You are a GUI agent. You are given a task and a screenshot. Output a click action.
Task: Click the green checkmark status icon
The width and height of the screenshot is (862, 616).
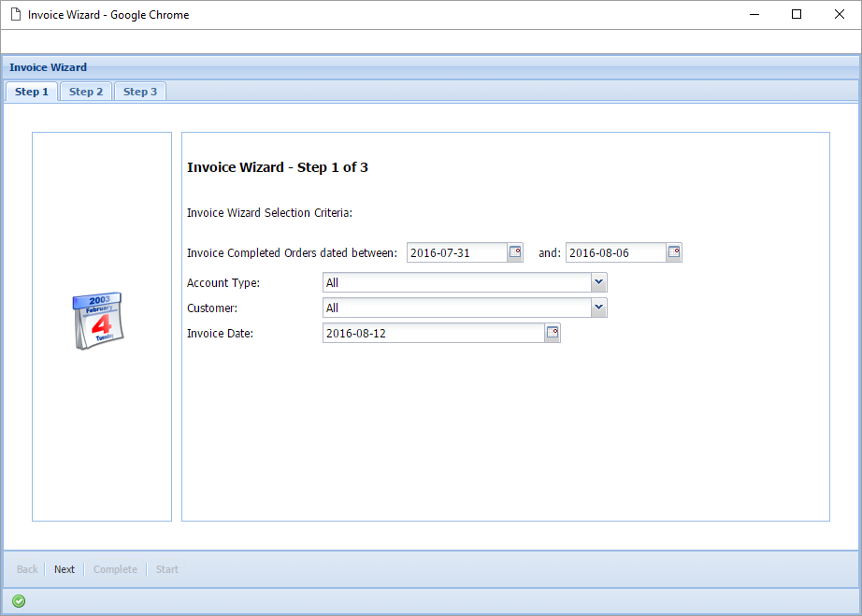18,600
